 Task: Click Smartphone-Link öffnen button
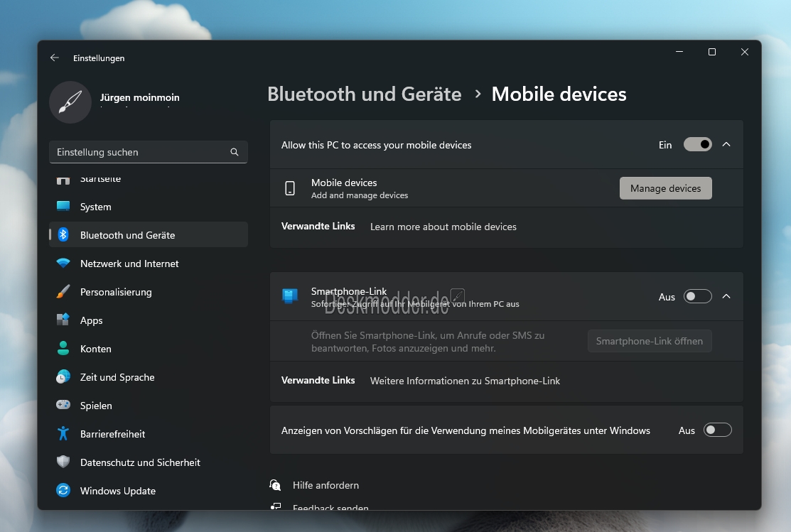click(650, 341)
